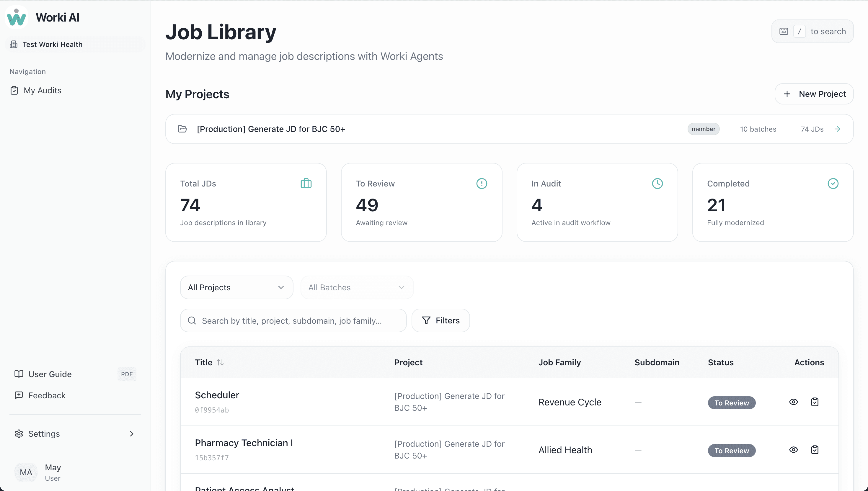Click the sort arrows next to Title
The width and height of the screenshot is (868, 491).
[x=220, y=363]
